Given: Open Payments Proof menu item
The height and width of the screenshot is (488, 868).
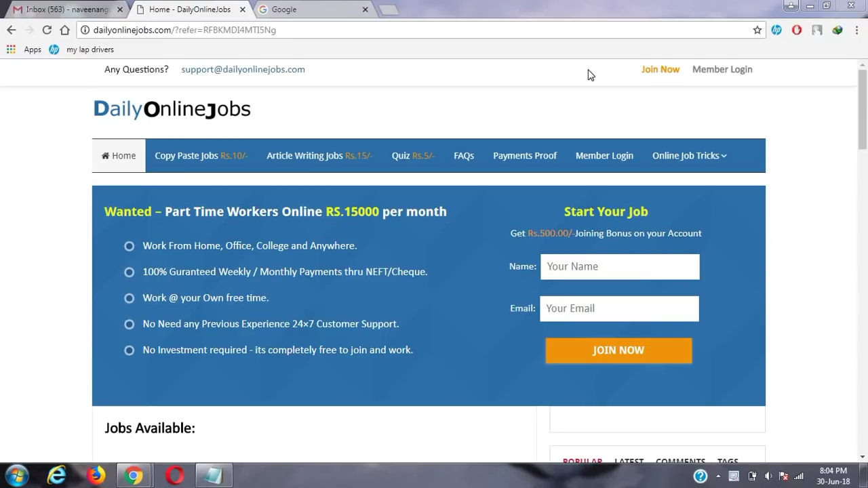Looking at the screenshot, I should [x=525, y=156].
